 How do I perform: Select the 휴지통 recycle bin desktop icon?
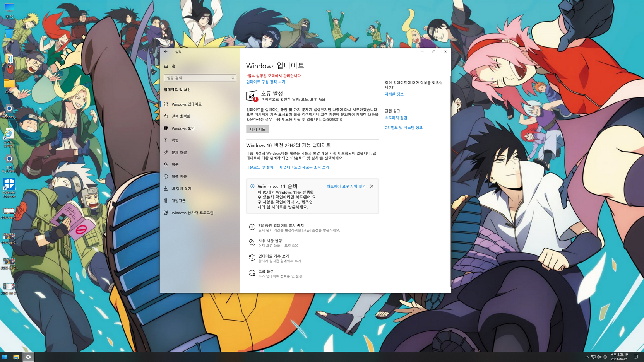coord(9,36)
